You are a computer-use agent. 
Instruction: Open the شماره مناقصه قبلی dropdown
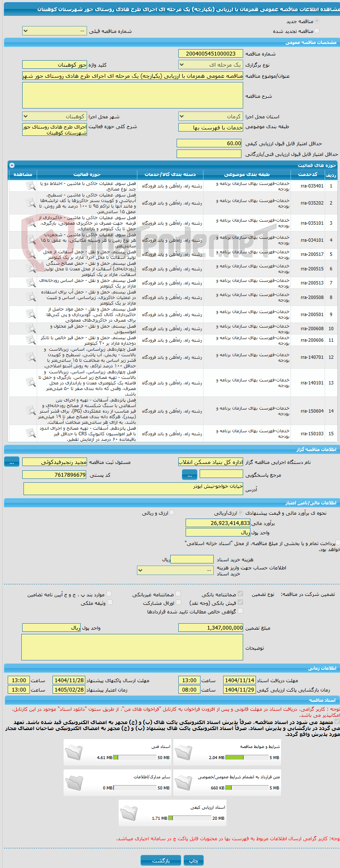[54, 31]
